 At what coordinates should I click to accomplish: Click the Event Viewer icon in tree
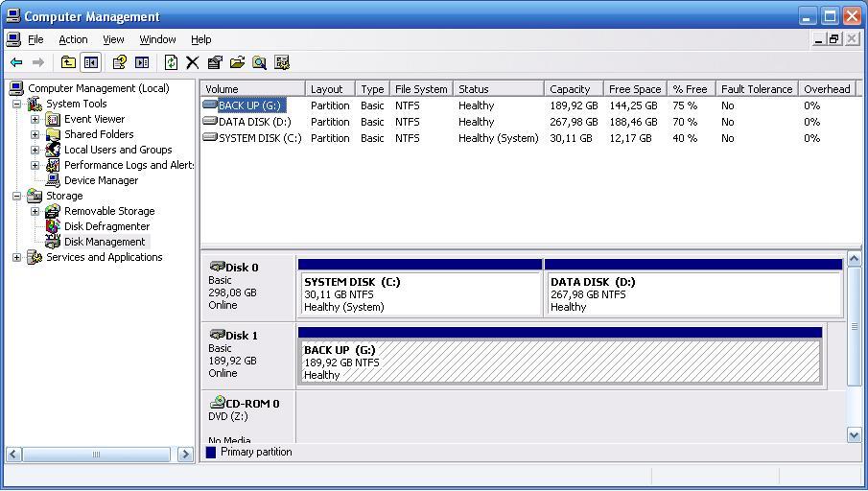pos(53,119)
